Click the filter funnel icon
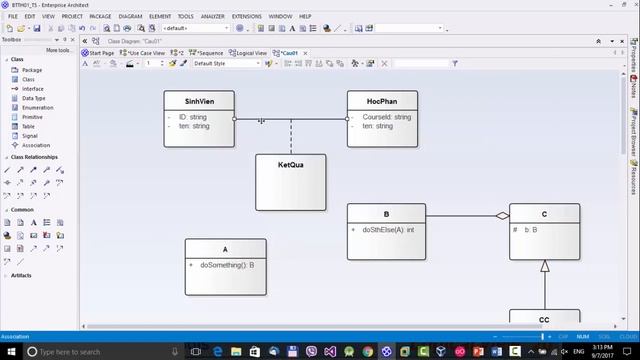The image size is (640, 360). [455, 63]
